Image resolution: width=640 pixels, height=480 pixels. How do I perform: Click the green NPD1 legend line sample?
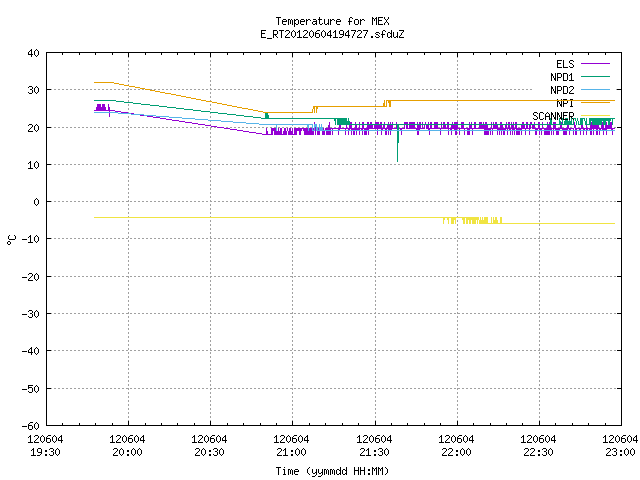[x=595, y=77]
